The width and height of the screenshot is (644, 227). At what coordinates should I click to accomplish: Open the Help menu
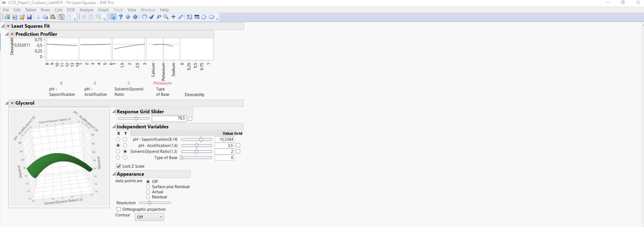pos(164,10)
